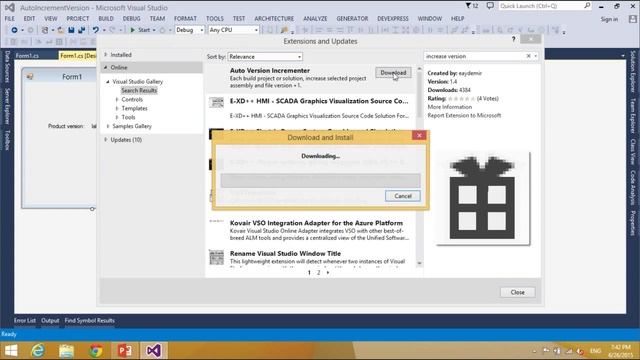Image resolution: width=640 pixels, height=360 pixels.
Task: Open the Debug configuration dropdown
Action: coord(189,30)
